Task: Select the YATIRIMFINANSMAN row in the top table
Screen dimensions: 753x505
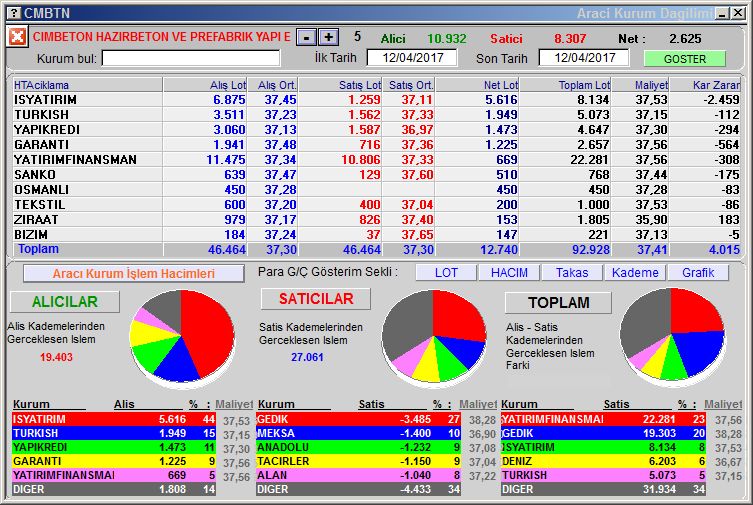Action: tap(376, 159)
